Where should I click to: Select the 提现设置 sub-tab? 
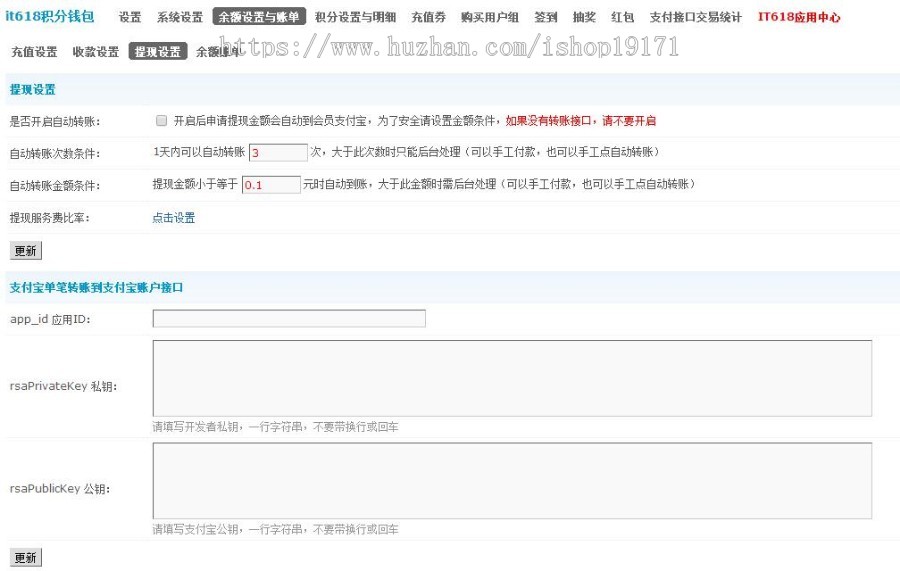point(158,51)
